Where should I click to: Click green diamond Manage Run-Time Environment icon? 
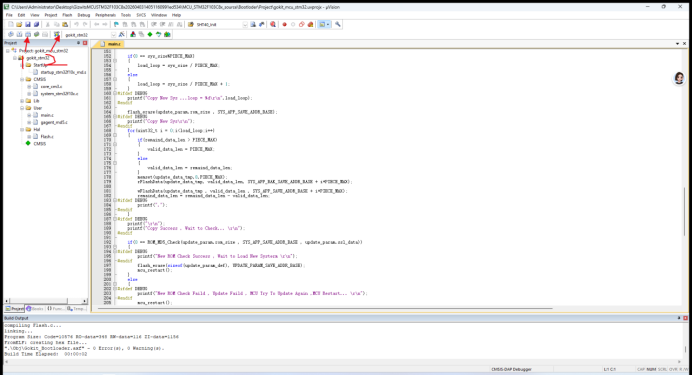coord(150,34)
